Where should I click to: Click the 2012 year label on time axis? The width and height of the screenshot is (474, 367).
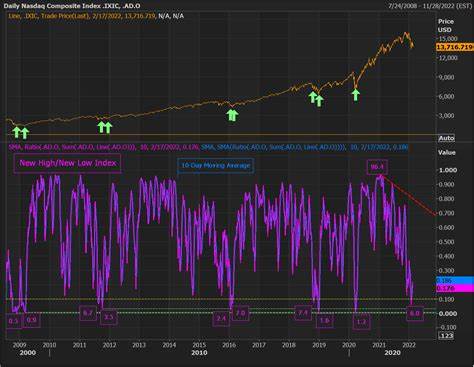pyautogui.click(x=109, y=345)
